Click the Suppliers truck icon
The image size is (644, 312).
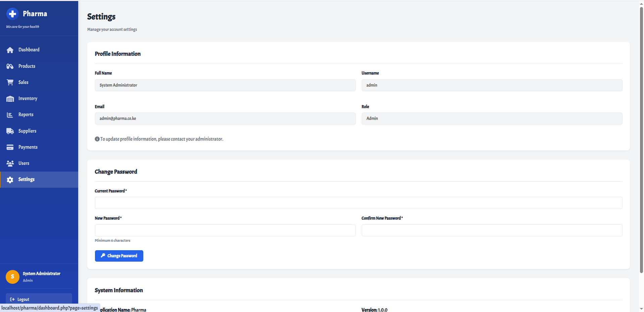click(x=10, y=131)
